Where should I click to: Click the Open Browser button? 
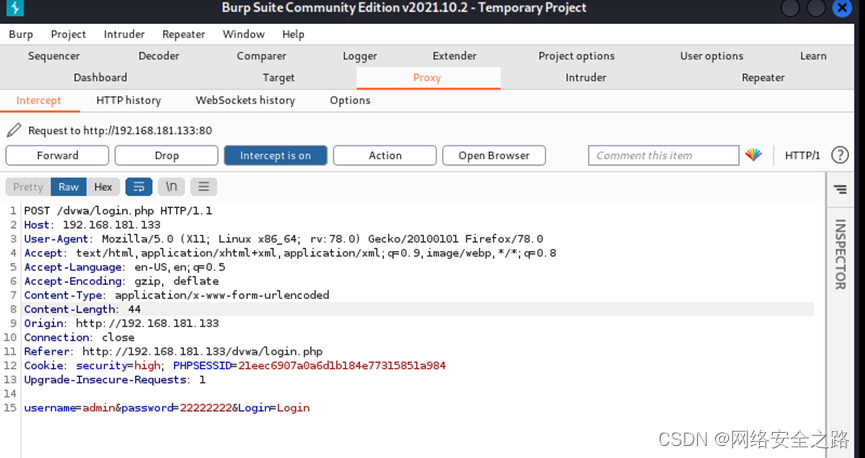(x=494, y=156)
